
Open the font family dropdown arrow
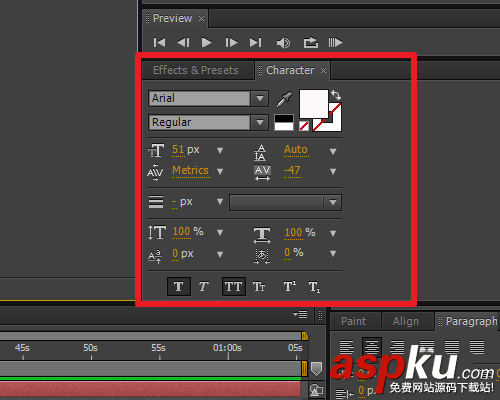click(x=260, y=98)
